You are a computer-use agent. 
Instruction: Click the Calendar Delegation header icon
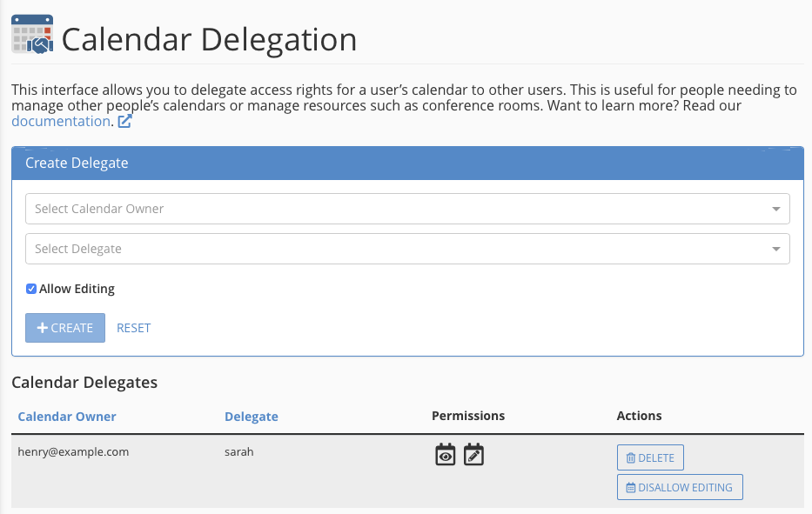(x=32, y=36)
